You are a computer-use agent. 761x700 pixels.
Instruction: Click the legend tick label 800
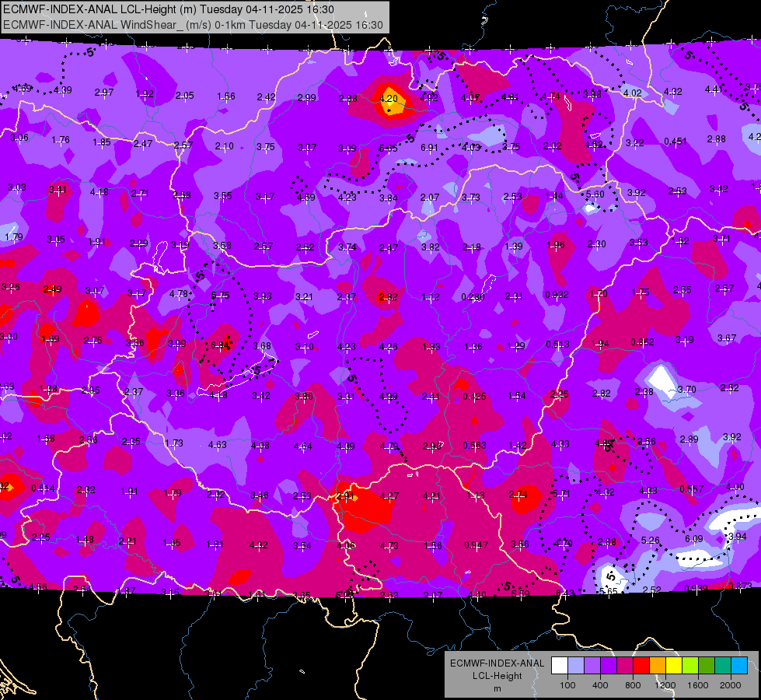(x=633, y=685)
